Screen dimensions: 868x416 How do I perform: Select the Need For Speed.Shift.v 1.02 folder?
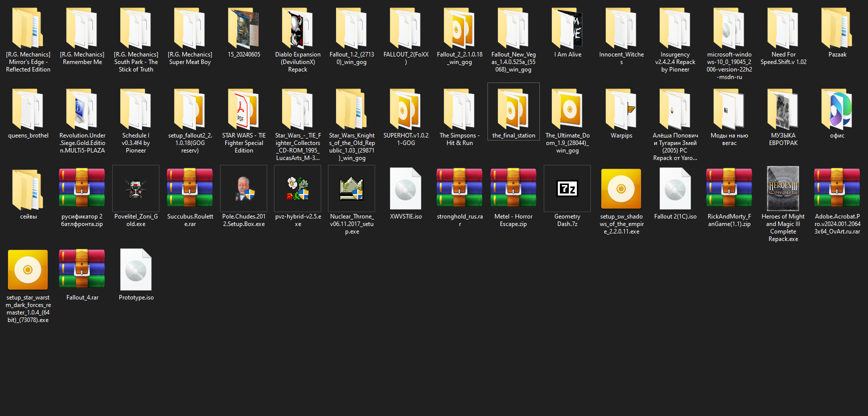pos(783,36)
